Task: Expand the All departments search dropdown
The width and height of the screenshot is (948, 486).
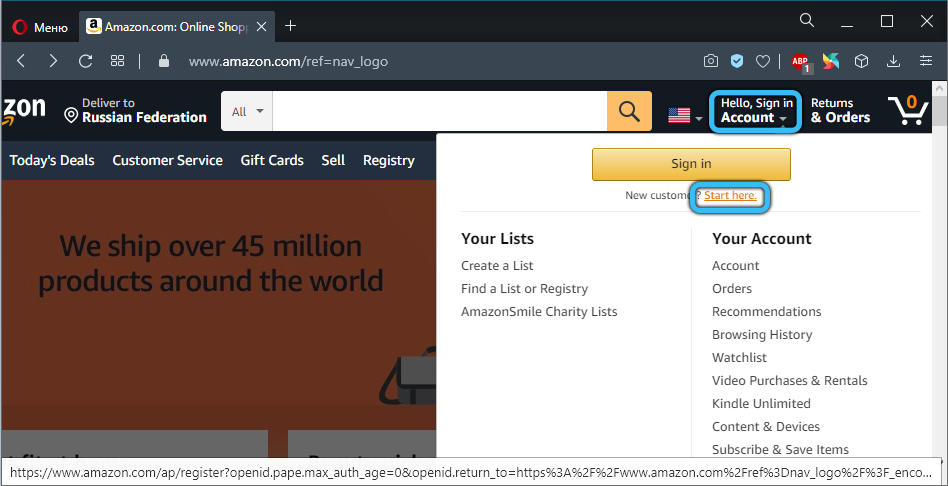Action: (x=247, y=111)
